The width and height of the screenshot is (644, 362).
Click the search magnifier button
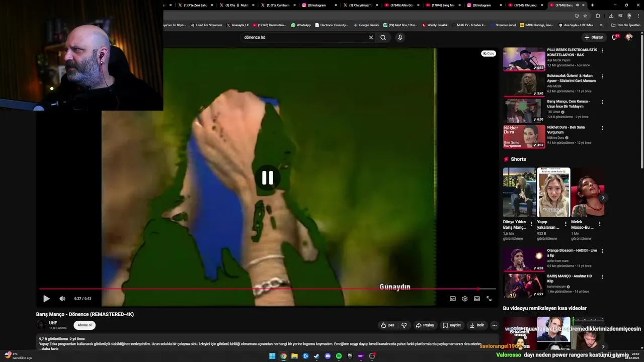point(383,37)
